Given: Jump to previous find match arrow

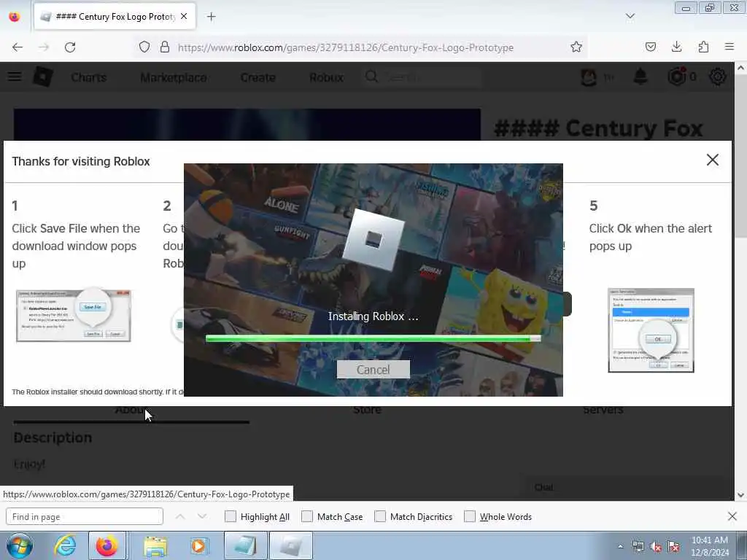Looking at the screenshot, I should [x=180, y=517].
